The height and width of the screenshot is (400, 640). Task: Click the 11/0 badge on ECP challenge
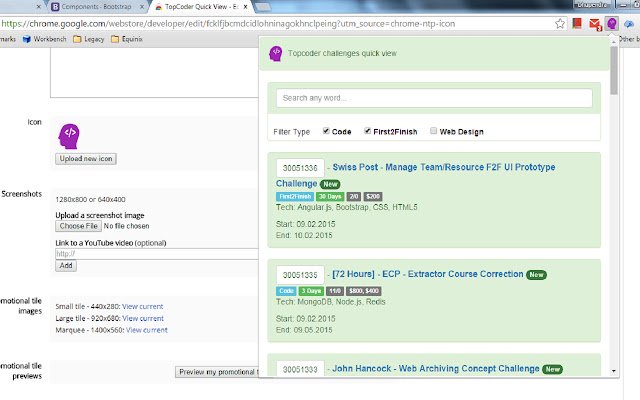click(x=335, y=291)
